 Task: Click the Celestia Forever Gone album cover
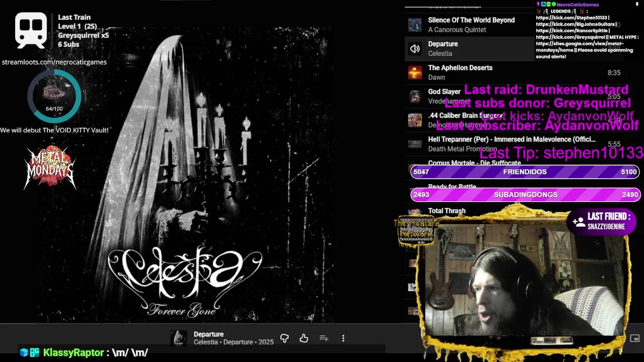coord(184,175)
